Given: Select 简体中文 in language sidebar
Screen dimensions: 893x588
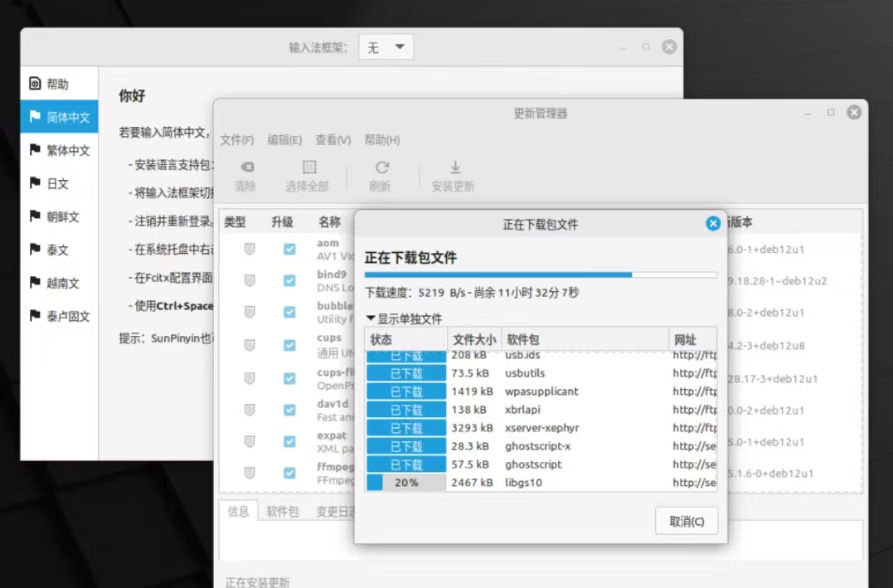Looking at the screenshot, I should [x=59, y=117].
